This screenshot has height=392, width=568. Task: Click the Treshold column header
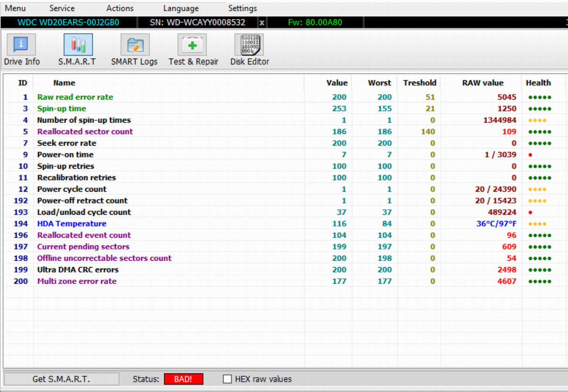point(419,83)
